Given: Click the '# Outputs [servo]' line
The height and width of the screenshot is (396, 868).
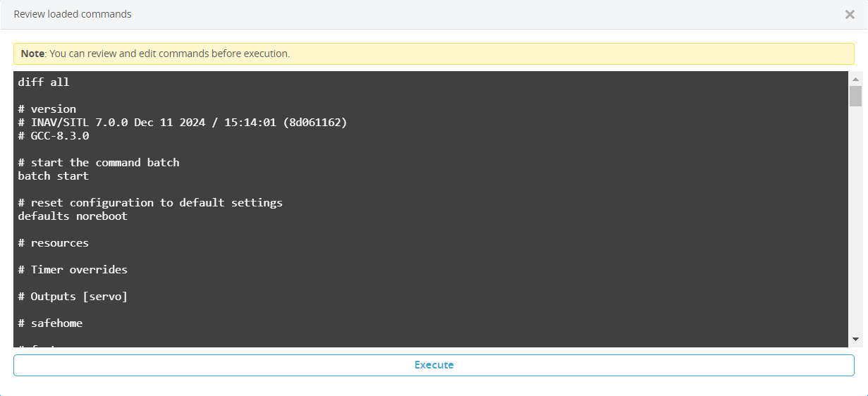Looking at the screenshot, I should click(73, 297).
